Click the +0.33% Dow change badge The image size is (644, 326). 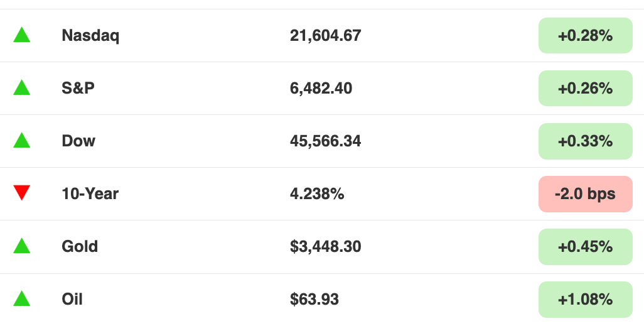point(585,141)
